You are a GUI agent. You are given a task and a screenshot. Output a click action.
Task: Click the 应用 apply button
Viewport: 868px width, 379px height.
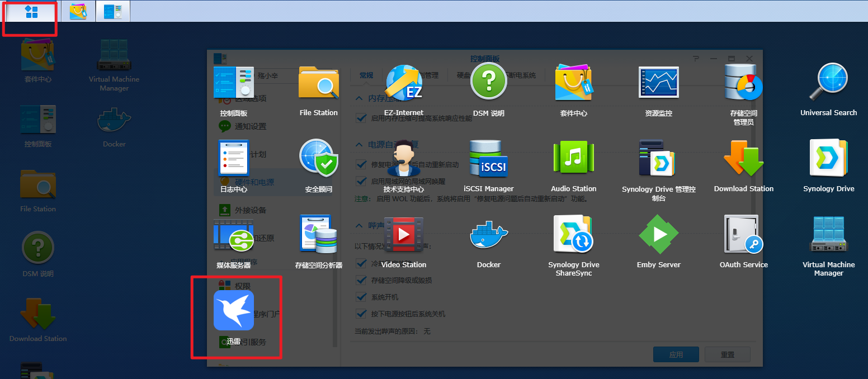(x=676, y=354)
